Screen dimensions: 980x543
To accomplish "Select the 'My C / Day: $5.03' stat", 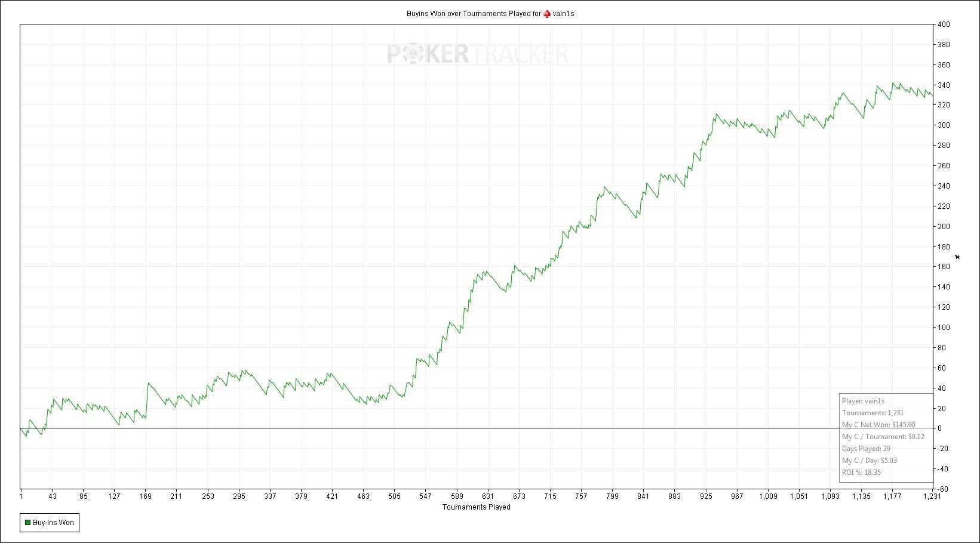I will [869, 461].
